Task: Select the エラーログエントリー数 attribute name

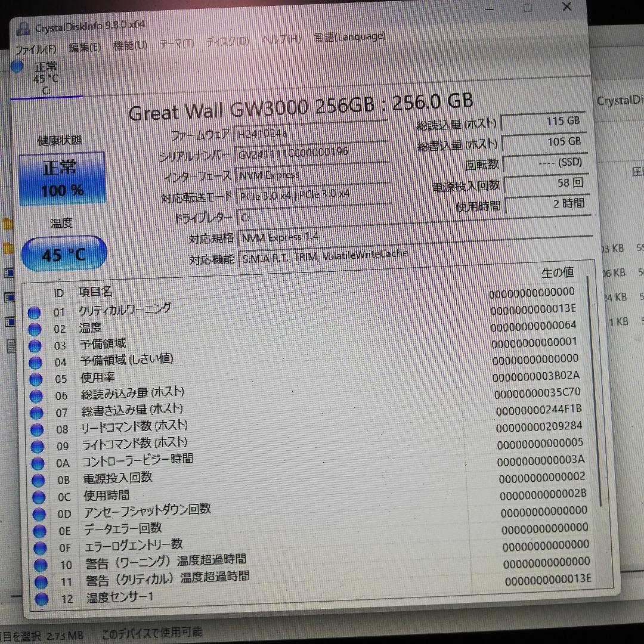Action: [134, 546]
